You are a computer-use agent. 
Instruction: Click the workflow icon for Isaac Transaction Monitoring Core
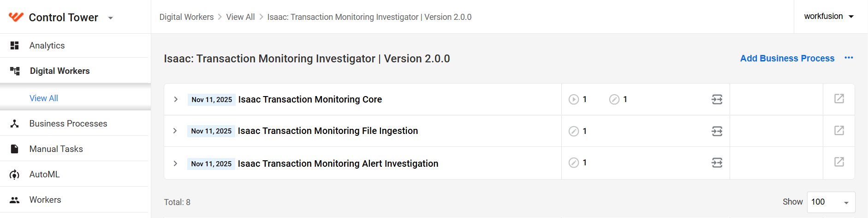pyautogui.click(x=717, y=99)
